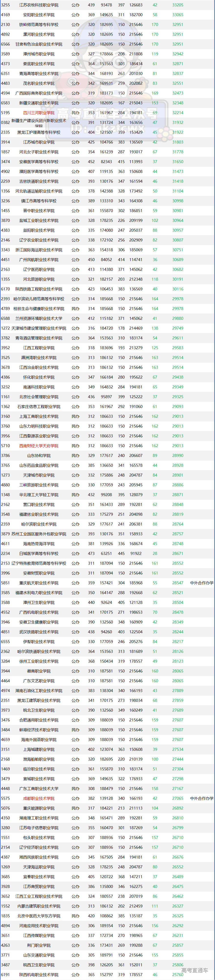This screenshot has height=980, width=215.
Task: Click 广东文艺职业学院 in the table
Action: 39,681
